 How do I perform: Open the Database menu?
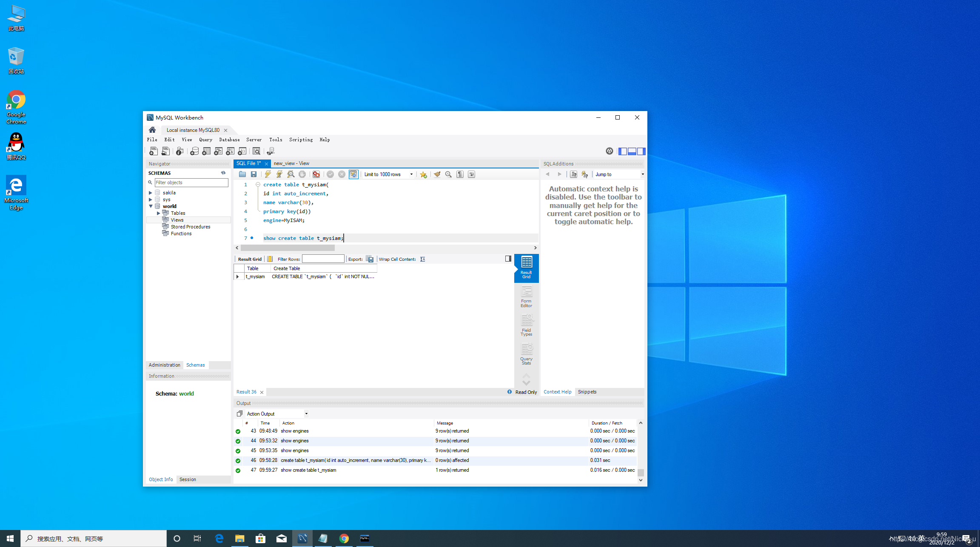point(229,140)
